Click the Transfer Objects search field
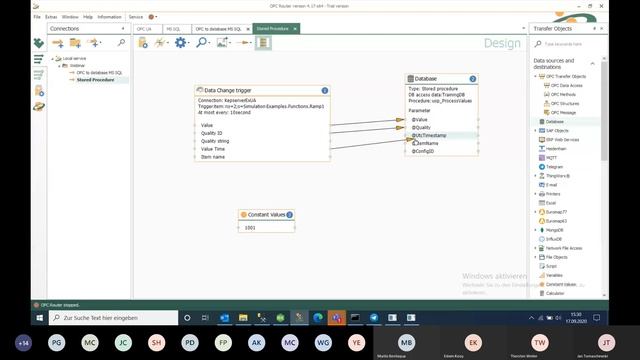The image size is (640, 360). [568, 44]
